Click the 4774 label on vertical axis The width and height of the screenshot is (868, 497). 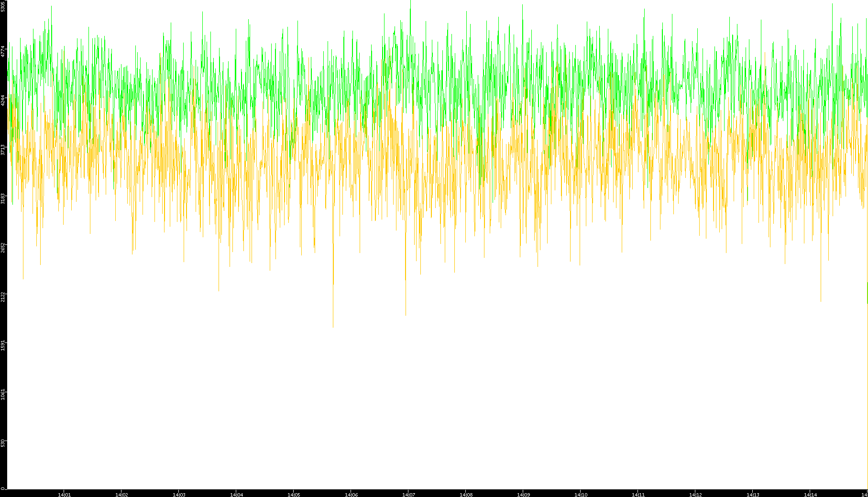3,51
